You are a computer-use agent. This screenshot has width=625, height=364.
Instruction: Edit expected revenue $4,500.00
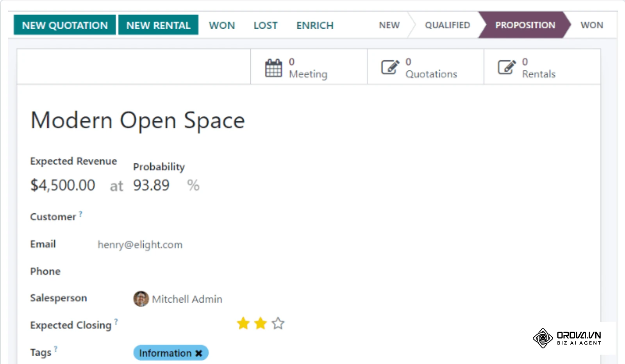(x=63, y=185)
